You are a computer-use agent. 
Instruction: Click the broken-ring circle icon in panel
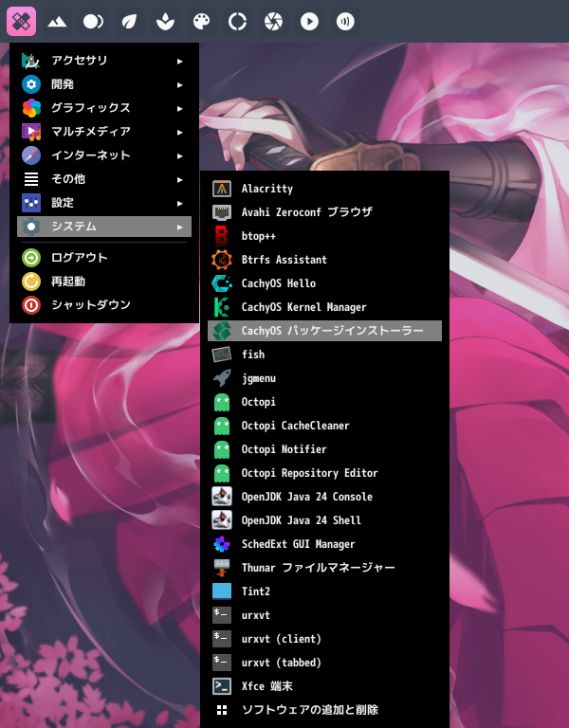[x=237, y=22]
